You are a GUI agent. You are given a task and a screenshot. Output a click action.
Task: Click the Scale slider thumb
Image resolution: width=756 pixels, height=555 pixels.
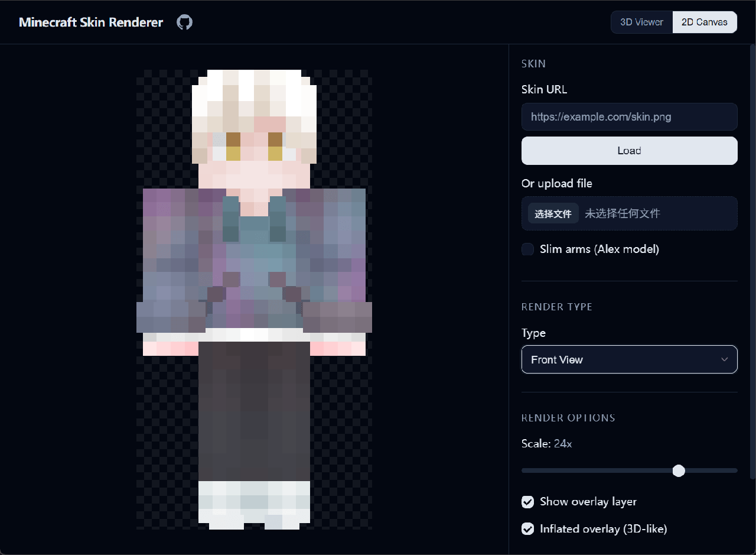[679, 470]
